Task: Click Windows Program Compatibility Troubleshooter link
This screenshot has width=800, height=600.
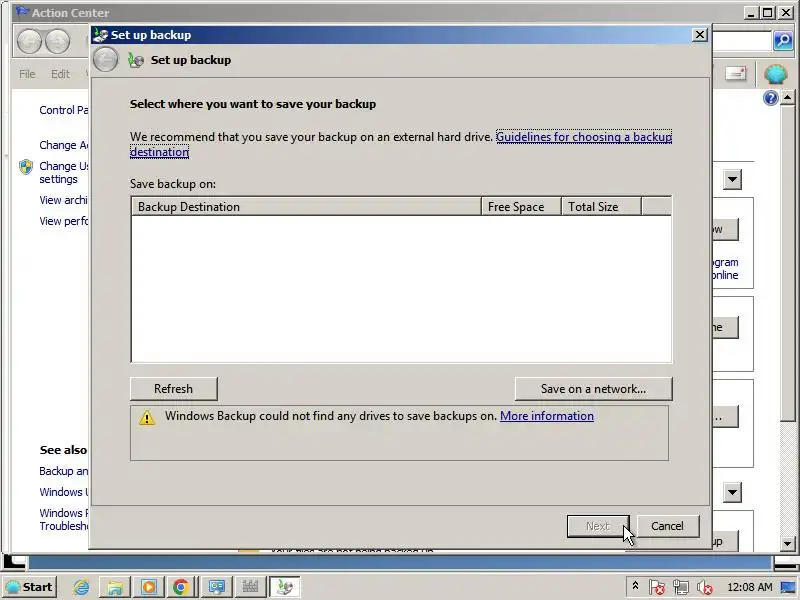Action: [x=63, y=519]
